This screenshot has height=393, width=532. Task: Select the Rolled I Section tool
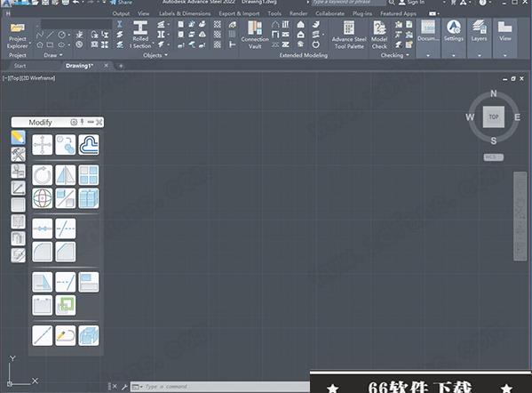click(140, 34)
